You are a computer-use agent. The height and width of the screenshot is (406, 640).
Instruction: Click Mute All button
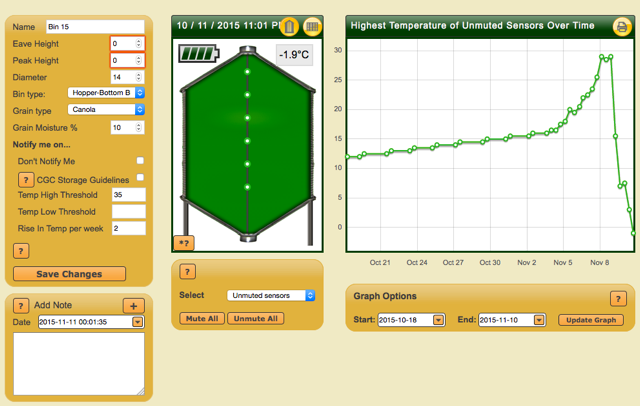click(x=202, y=319)
